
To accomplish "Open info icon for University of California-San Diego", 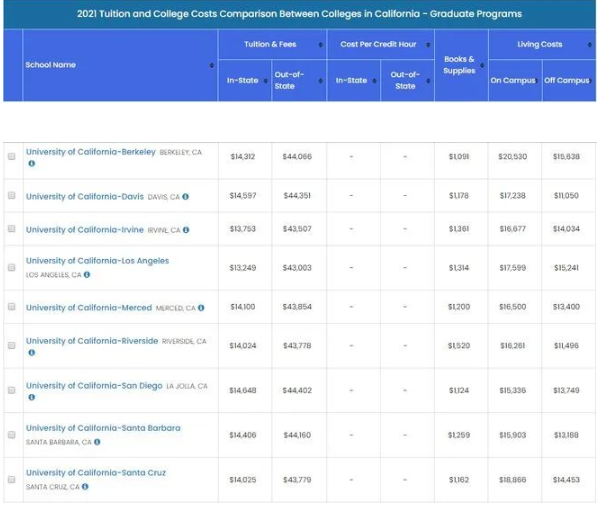I will pyautogui.click(x=32, y=397).
